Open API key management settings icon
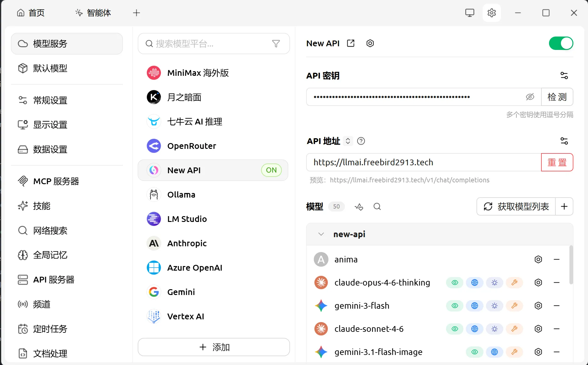This screenshot has height=365, width=588. click(564, 75)
